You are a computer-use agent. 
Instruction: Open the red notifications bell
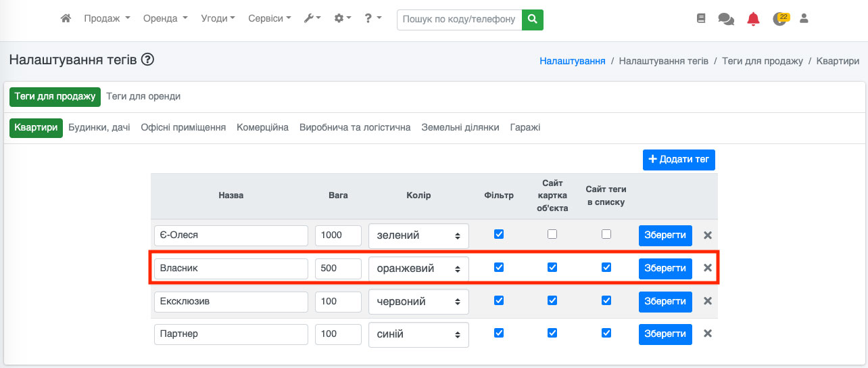click(753, 19)
